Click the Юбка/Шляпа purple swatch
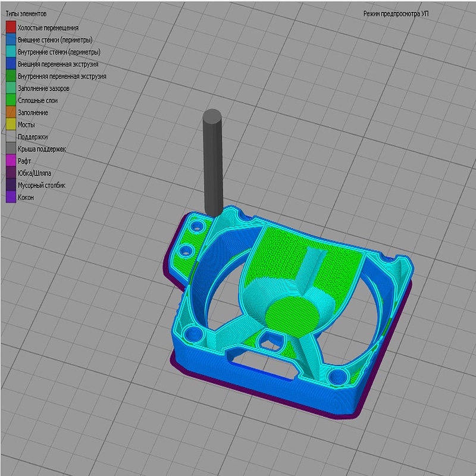476x476 pixels. tap(11, 173)
